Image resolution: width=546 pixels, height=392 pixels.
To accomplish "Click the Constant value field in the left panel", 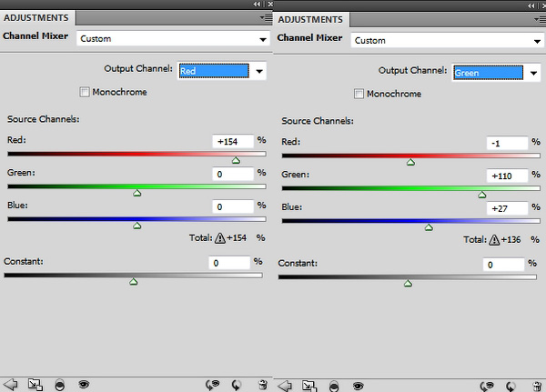I will click(229, 263).
